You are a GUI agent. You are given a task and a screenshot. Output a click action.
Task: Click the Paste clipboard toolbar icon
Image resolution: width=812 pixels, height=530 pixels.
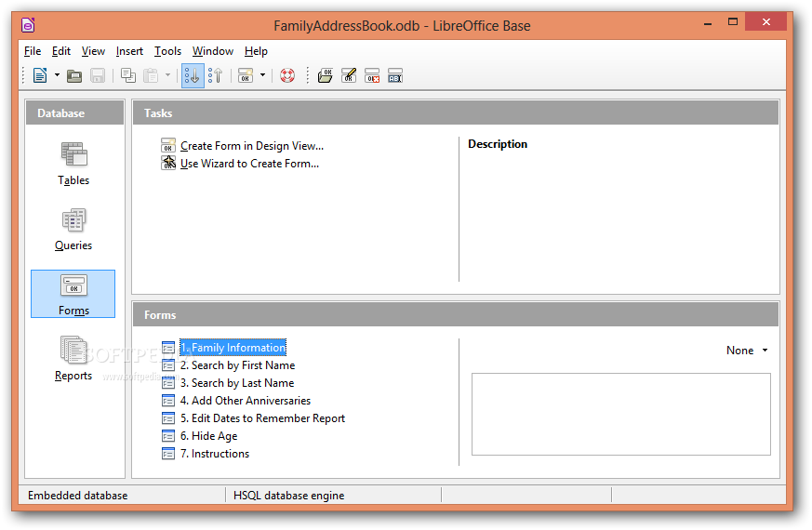[151, 76]
